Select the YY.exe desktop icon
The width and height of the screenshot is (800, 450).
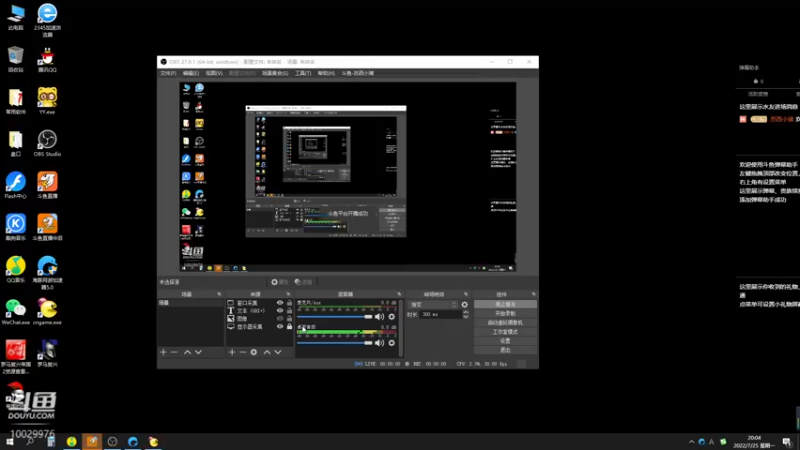pos(47,101)
